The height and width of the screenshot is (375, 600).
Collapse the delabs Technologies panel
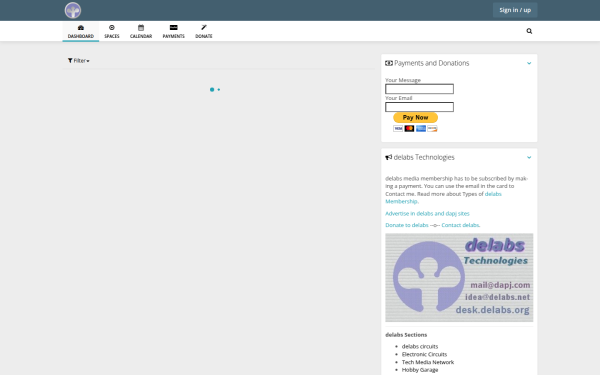tap(529, 157)
